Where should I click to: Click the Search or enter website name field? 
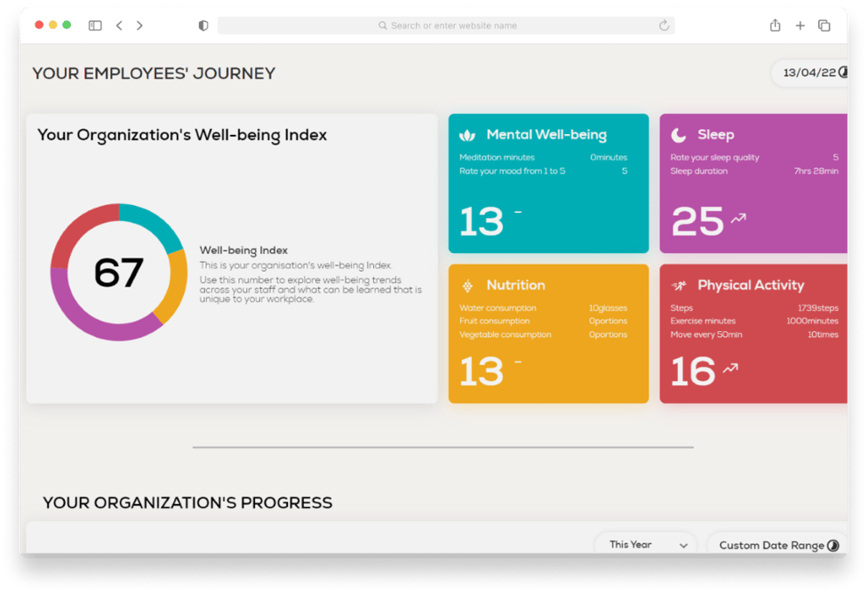[x=446, y=25]
